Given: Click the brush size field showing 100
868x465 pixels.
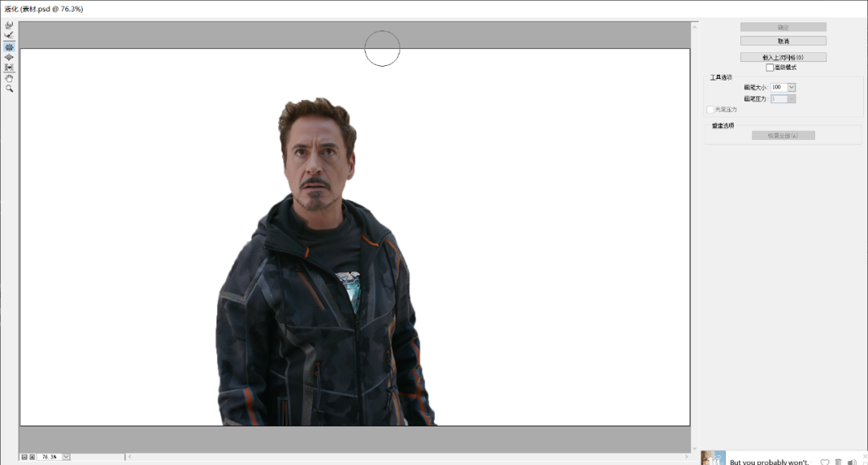Looking at the screenshot, I should (779, 87).
